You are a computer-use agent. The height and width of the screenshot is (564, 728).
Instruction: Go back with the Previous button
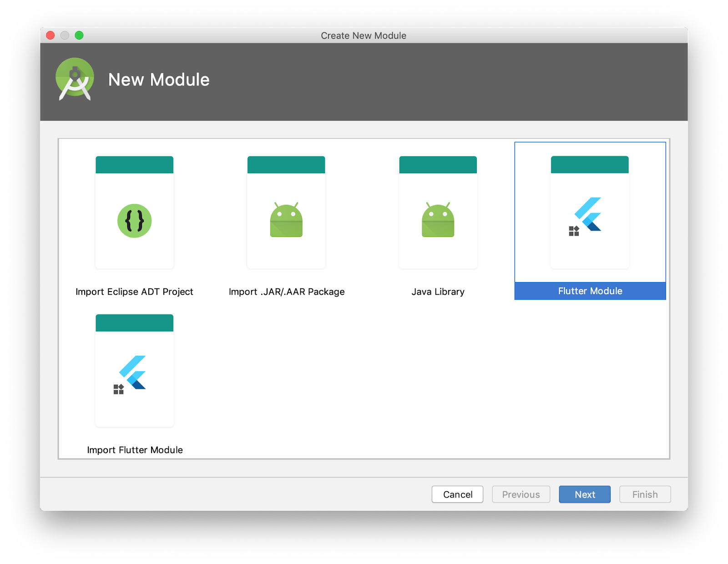[x=521, y=494]
